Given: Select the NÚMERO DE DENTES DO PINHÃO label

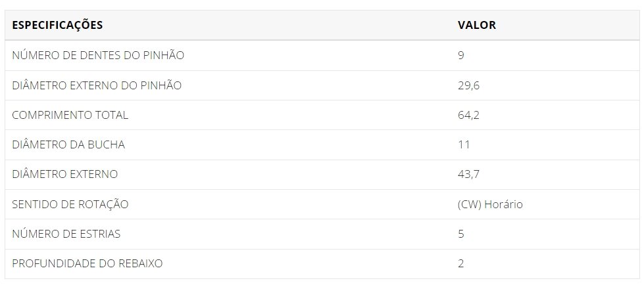Looking at the screenshot, I should 98,55.
